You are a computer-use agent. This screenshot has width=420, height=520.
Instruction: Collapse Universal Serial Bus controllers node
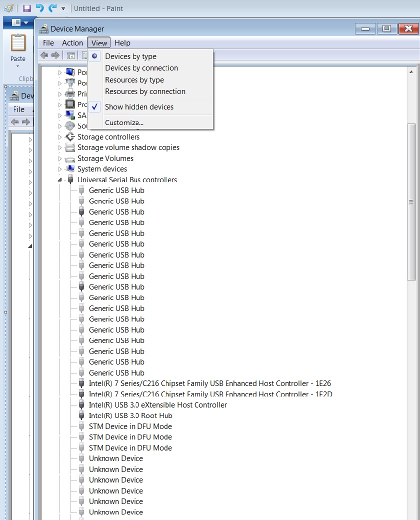tap(60, 179)
